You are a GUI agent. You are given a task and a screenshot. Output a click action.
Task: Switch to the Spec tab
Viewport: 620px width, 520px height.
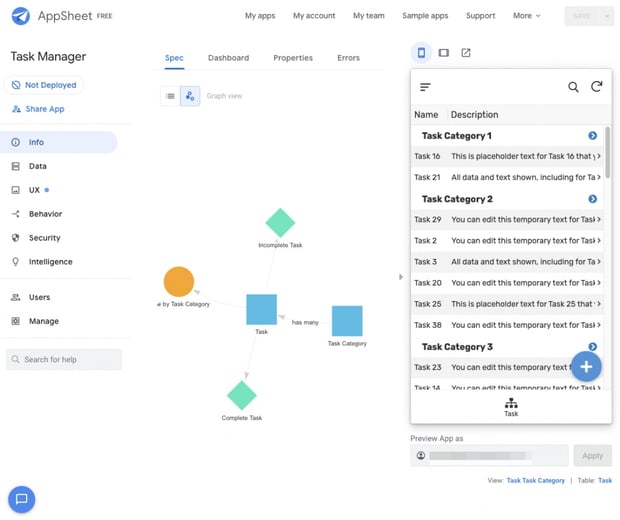174,58
